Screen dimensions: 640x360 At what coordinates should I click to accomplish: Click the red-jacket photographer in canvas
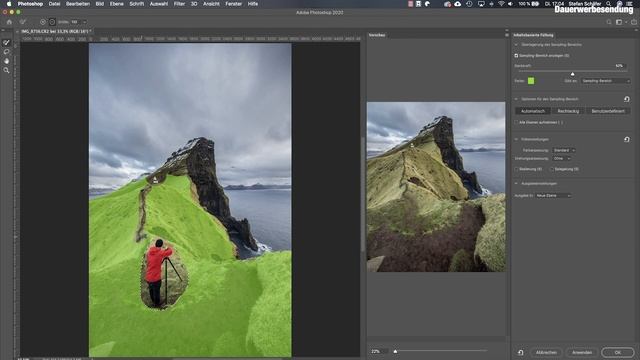click(157, 273)
